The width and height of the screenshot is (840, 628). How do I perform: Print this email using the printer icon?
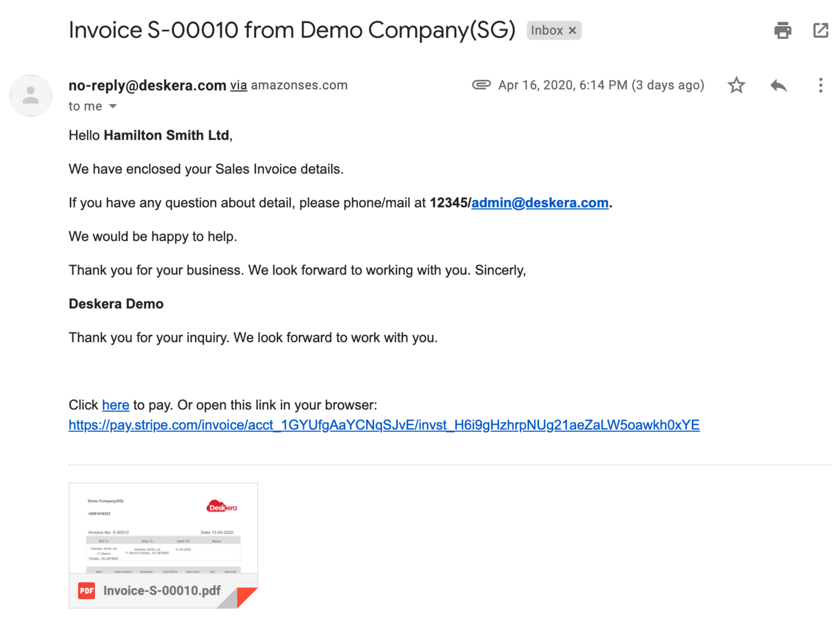pyautogui.click(x=782, y=30)
